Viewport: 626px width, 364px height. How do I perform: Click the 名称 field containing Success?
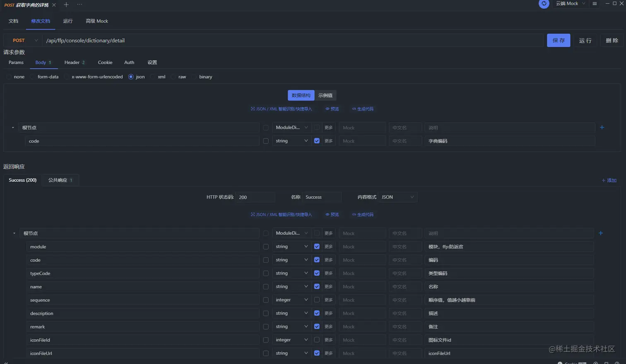pyautogui.click(x=322, y=197)
